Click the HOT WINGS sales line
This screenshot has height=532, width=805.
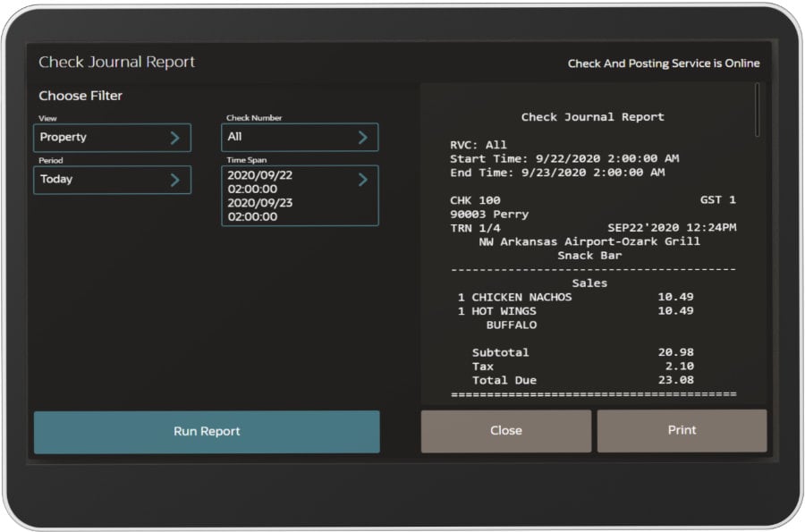[575, 311]
